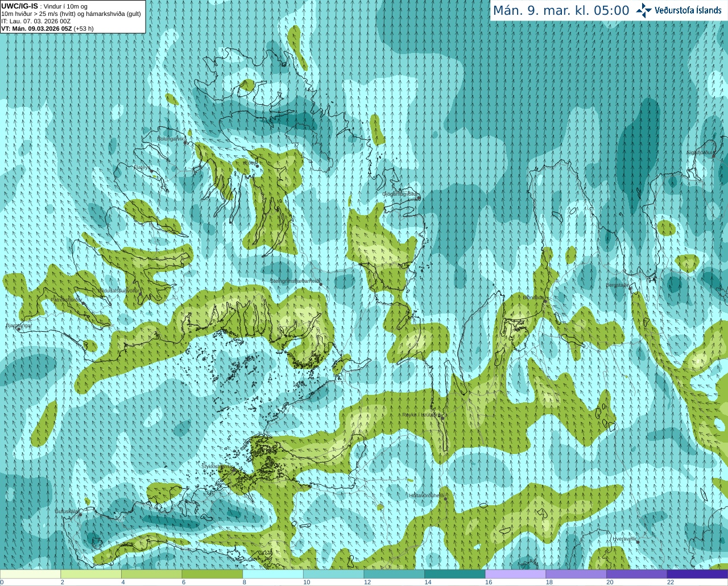Viewport: 728px width, 586px height.
Task: Click the legend tick label '12'
Action: click(367, 582)
